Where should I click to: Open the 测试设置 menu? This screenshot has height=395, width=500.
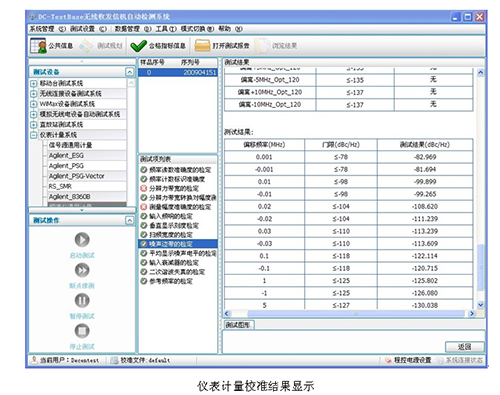88,29
